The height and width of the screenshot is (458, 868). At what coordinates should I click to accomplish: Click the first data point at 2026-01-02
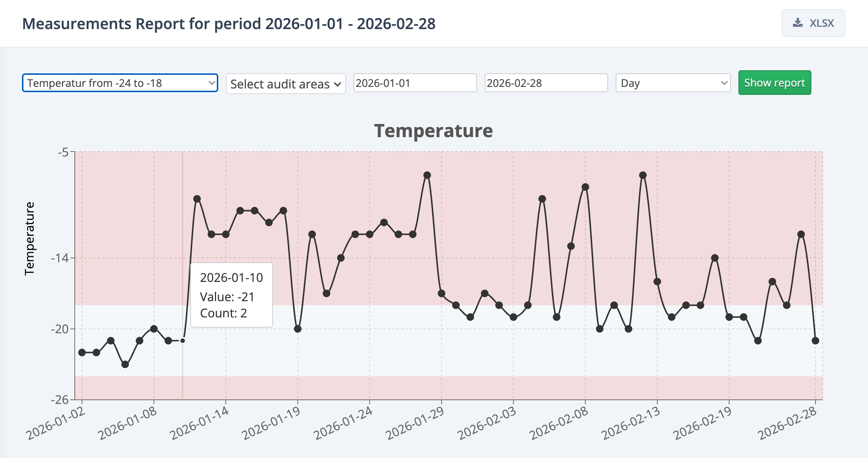(x=82, y=353)
